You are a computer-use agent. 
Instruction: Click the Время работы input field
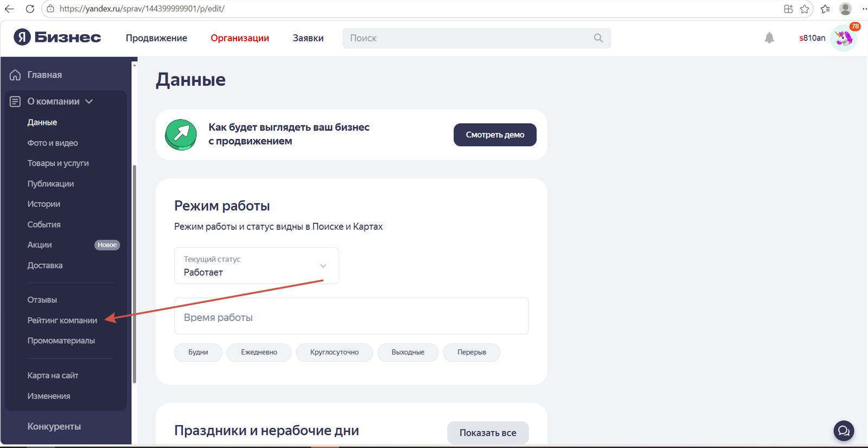351,316
